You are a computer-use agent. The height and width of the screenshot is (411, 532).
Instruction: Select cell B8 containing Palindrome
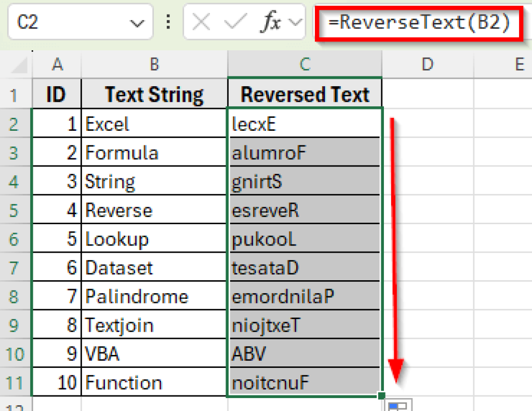(154, 296)
